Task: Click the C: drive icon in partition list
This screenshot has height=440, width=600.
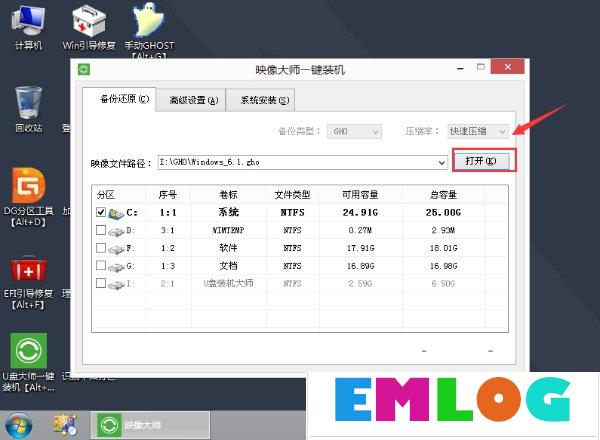Action: click(x=116, y=213)
